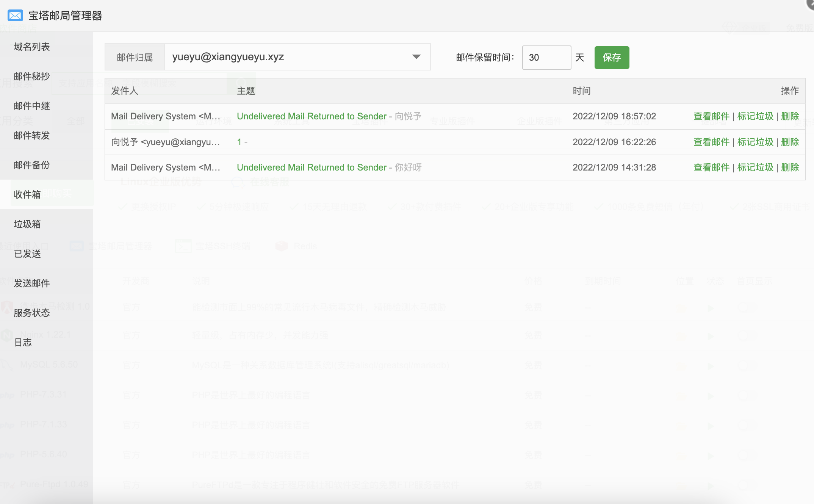
Task: View 服务状态 page
Action: [32, 313]
